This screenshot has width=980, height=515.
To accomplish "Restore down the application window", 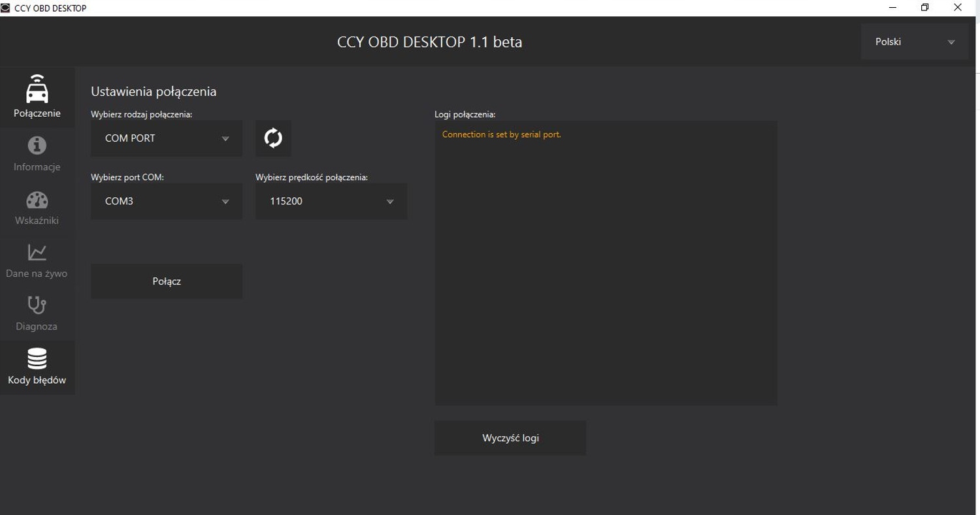I will 924,8.
